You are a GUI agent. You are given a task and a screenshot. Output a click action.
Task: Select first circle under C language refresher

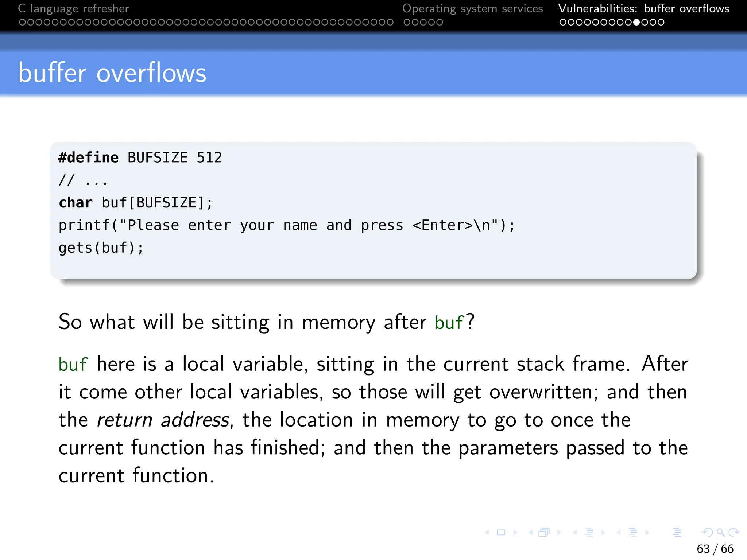[x=23, y=22]
